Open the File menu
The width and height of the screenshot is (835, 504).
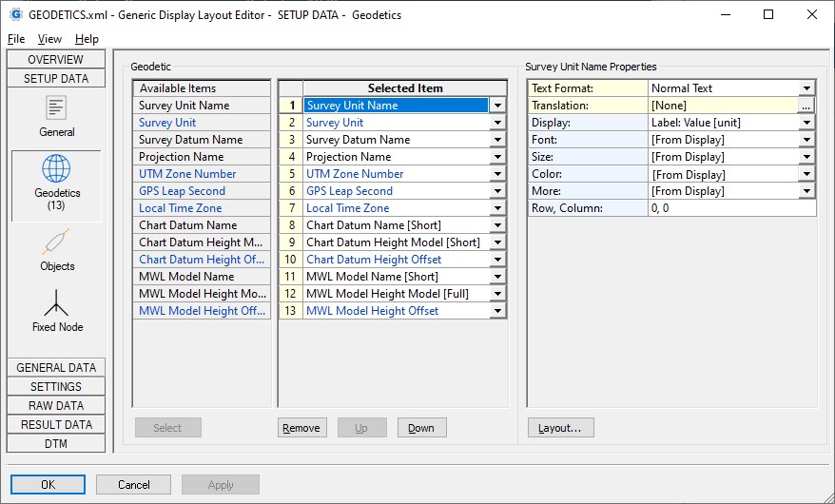(16, 39)
